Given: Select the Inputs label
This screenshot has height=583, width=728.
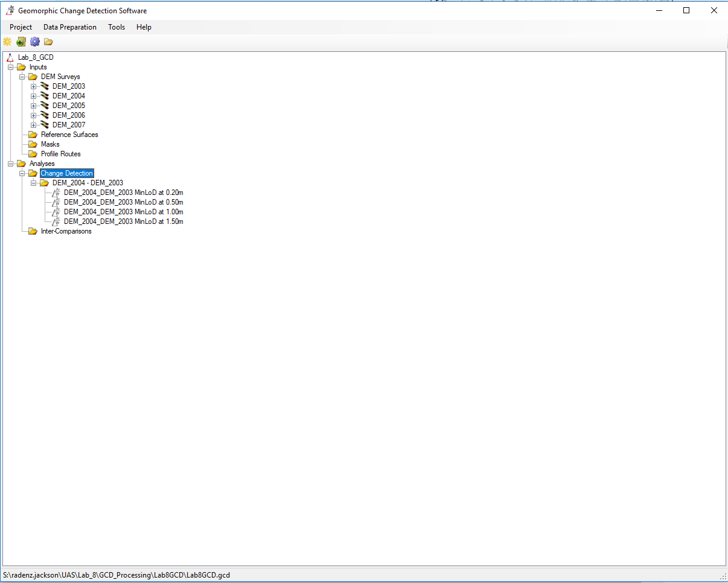Looking at the screenshot, I should pos(38,67).
